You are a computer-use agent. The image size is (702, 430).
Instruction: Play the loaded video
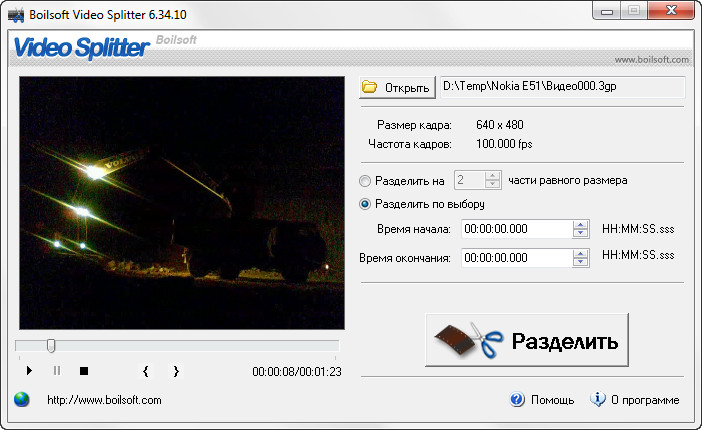point(29,371)
